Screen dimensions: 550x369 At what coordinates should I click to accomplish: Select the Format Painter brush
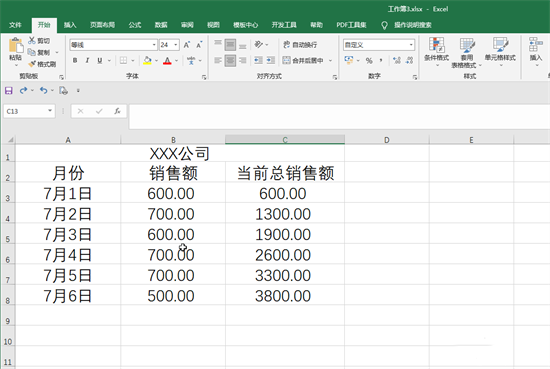click(32, 64)
